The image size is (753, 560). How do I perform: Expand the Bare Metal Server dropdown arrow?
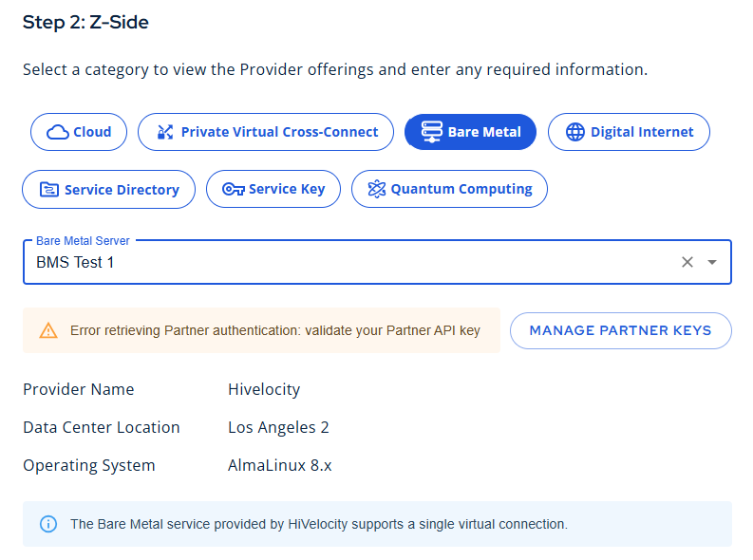[x=712, y=262]
